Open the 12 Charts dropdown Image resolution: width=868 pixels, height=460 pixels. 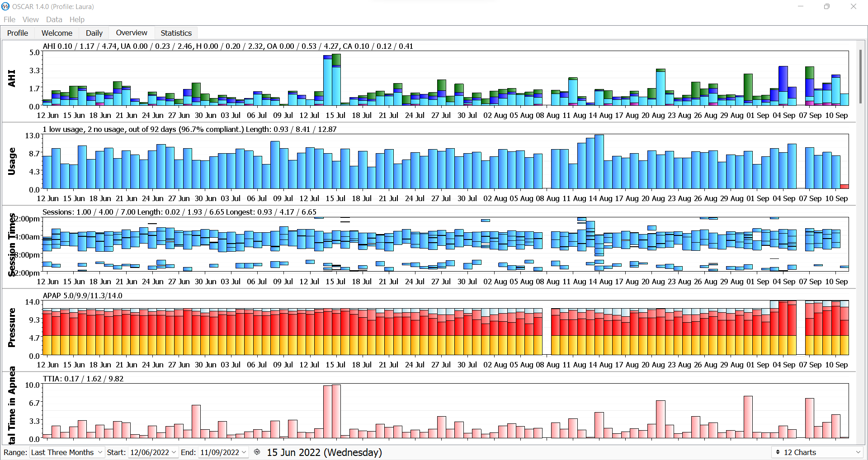pos(817,452)
